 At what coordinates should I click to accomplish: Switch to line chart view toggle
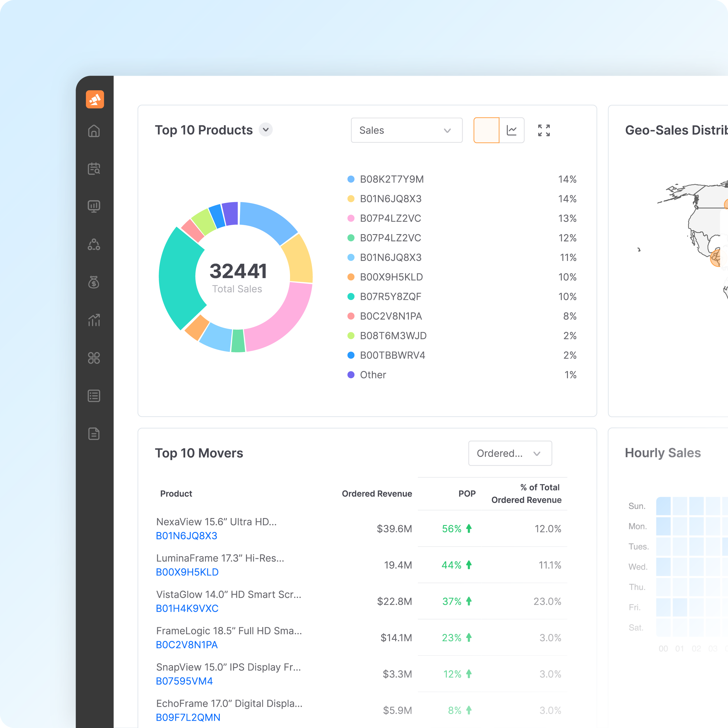(512, 130)
